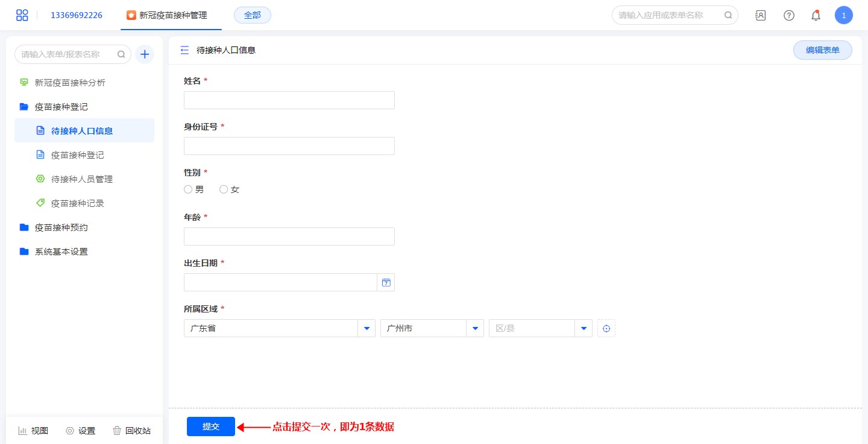Click the locate current position icon
Screen dimensions: 868x444
(x=606, y=328)
